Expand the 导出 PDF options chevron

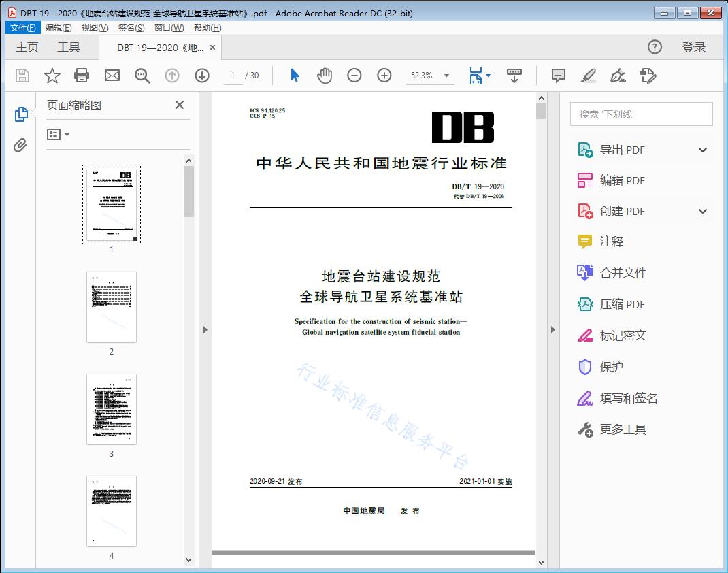[x=702, y=149]
